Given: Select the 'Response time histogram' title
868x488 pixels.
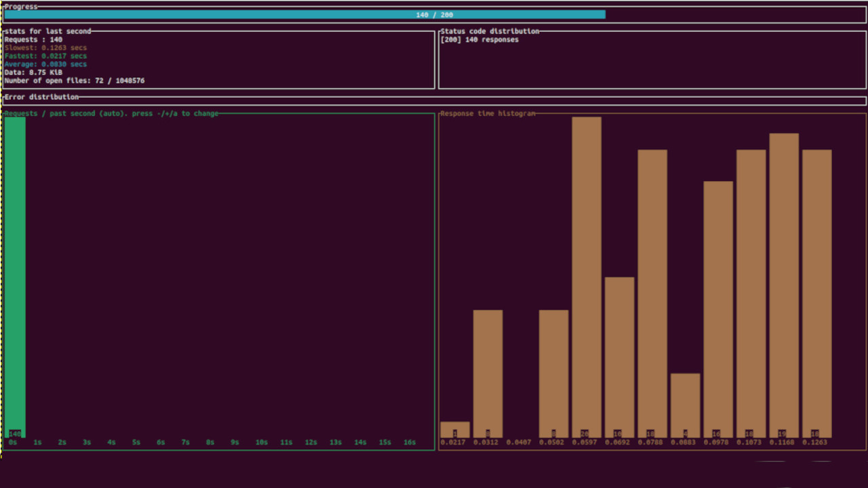Looking at the screenshot, I should click(488, 113).
